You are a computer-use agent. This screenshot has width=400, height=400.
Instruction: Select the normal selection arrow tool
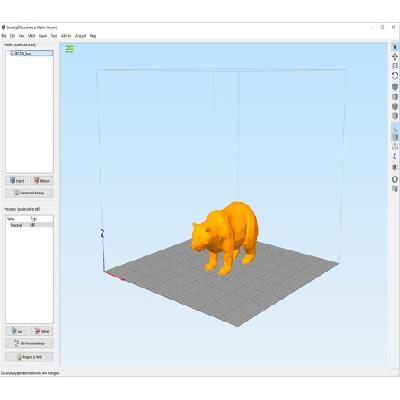[x=395, y=47]
